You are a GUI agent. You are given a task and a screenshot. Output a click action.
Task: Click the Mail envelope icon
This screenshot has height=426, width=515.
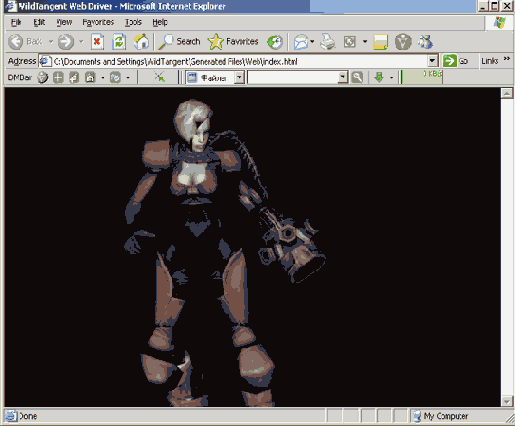click(x=301, y=42)
